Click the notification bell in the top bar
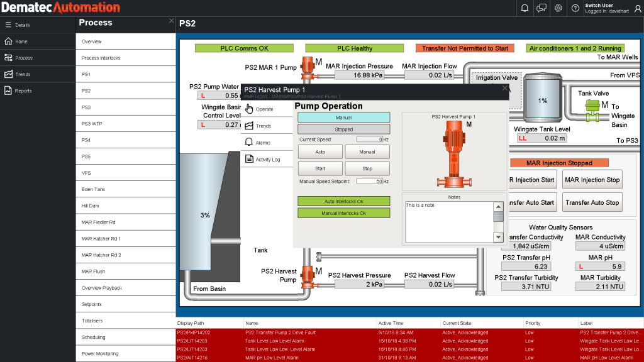This screenshot has width=644, height=362. point(525,8)
